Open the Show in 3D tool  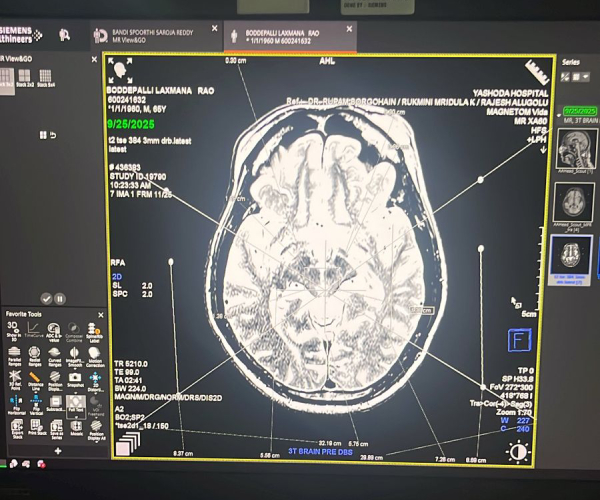13,331
